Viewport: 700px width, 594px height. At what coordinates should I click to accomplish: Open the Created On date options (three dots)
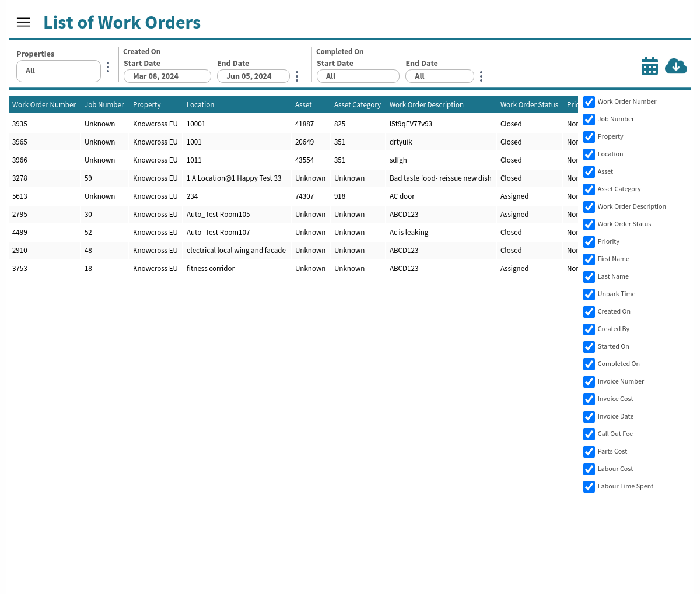297,76
